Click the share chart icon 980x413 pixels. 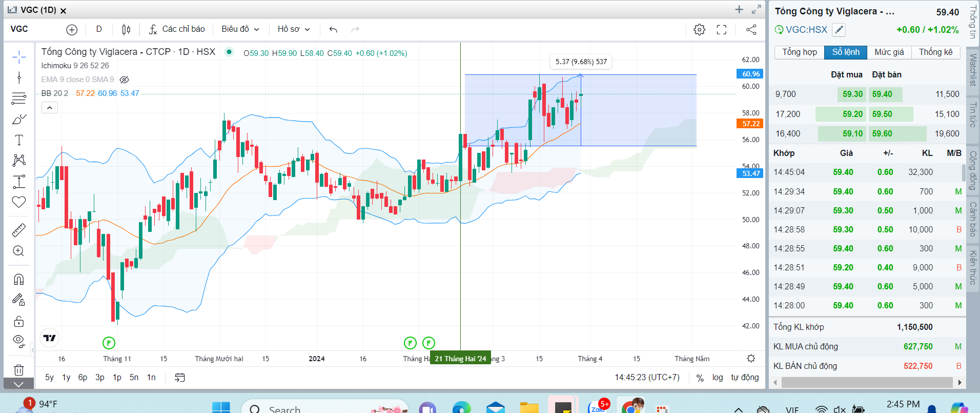[x=751, y=30]
